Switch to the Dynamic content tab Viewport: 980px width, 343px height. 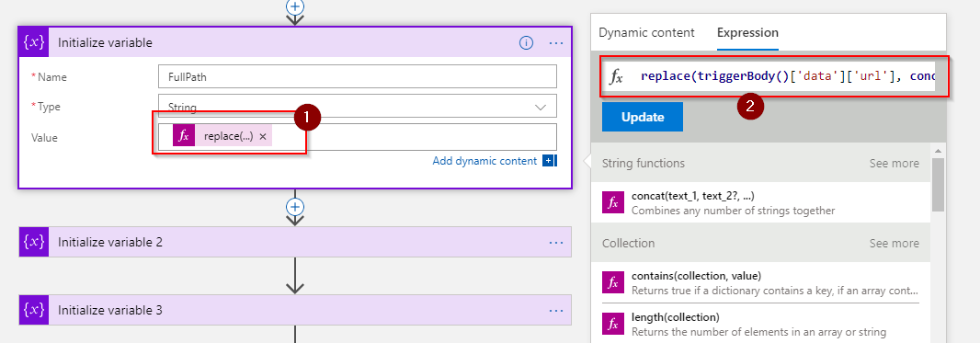(x=646, y=32)
